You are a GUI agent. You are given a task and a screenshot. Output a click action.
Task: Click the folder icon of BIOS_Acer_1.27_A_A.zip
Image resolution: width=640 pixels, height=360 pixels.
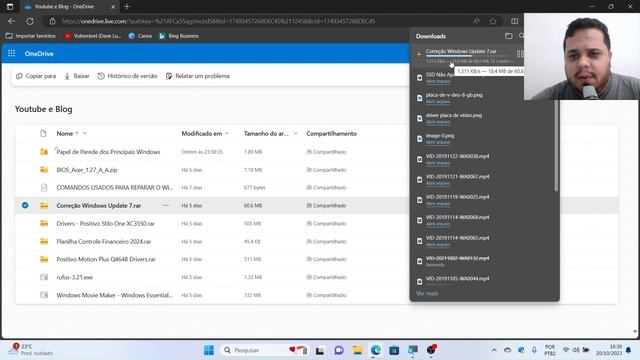point(44,170)
